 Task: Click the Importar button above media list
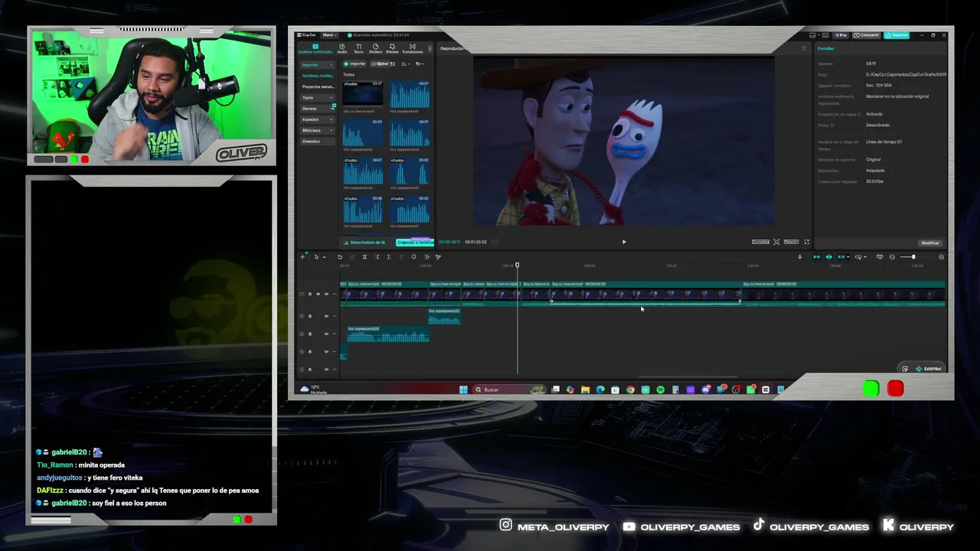354,64
